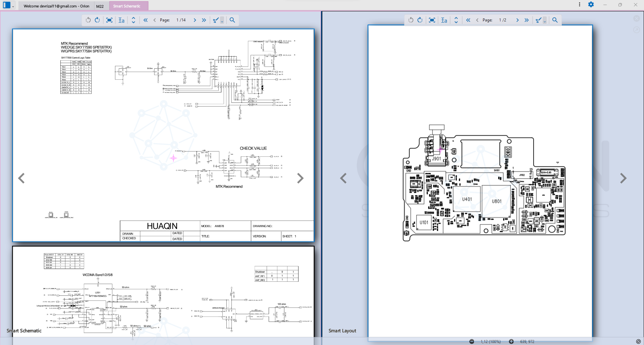This screenshot has height=345, width=644.
Task: Edit schematic page number field 1/14
Action: (181, 20)
